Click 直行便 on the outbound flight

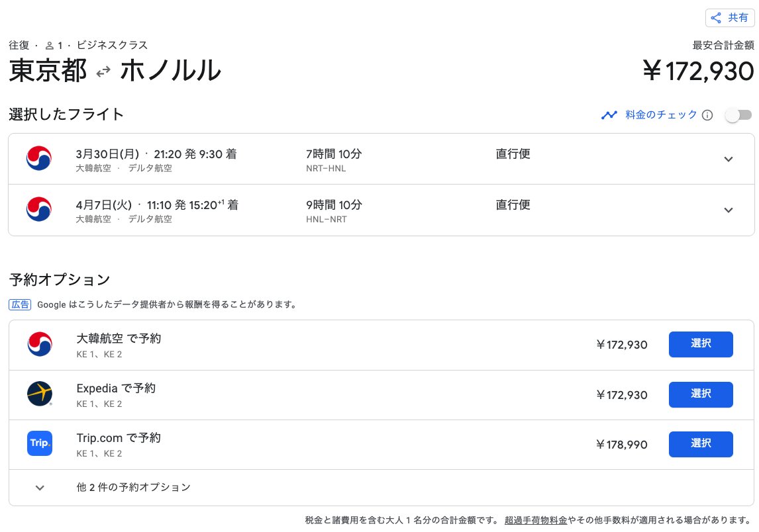513,154
